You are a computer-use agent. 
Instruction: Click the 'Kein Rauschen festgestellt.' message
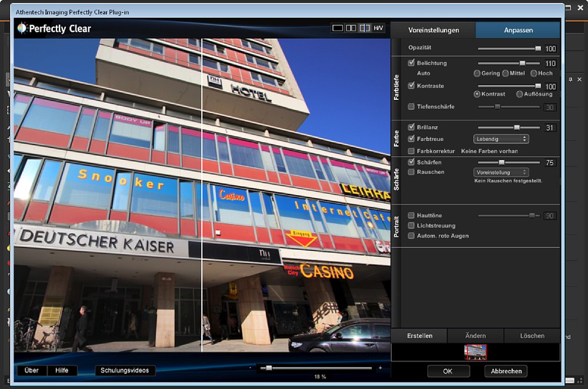point(508,180)
